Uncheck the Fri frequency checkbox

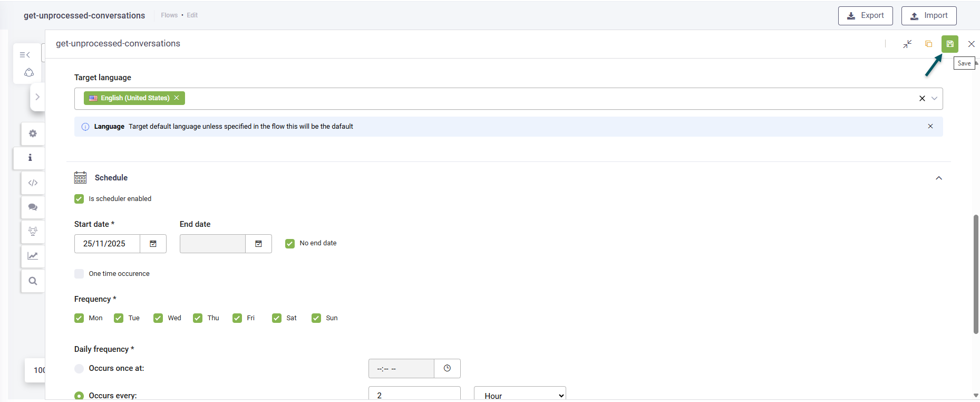pos(237,318)
